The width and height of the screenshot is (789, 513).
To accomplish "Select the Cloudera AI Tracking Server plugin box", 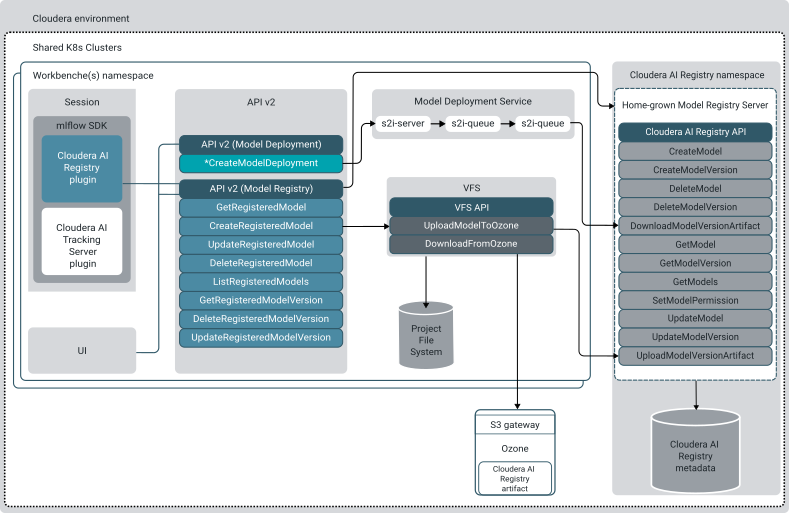I will pos(82,242).
